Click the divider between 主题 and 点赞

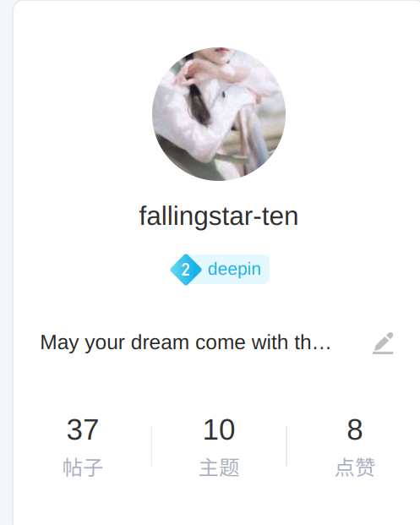point(286,446)
